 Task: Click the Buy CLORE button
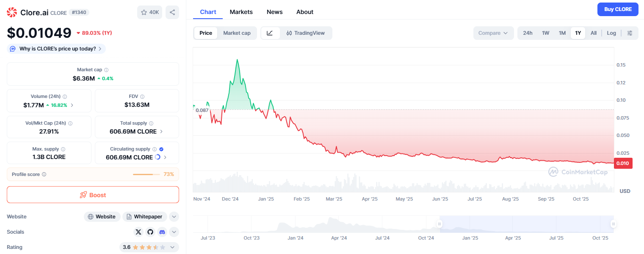[x=618, y=9]
